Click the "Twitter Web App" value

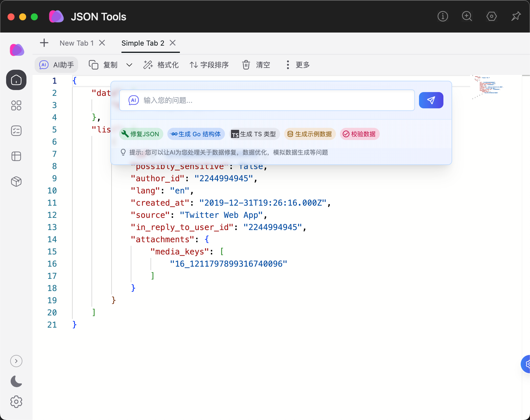point(221,215)
